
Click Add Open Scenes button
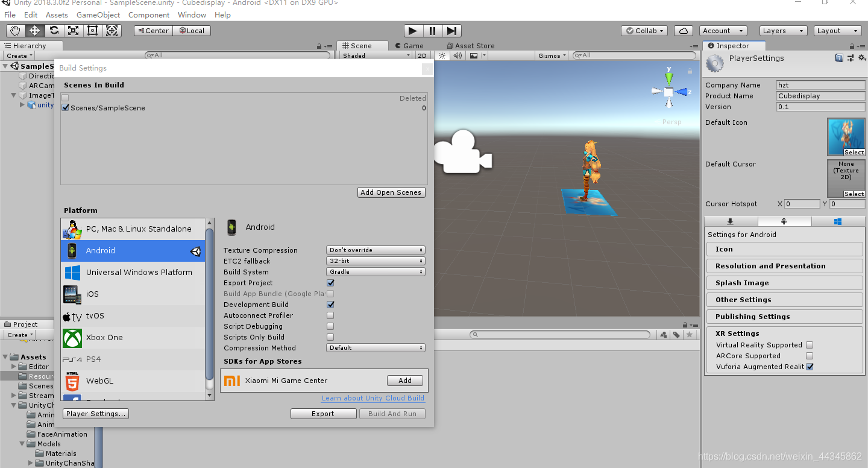(391, 192)
